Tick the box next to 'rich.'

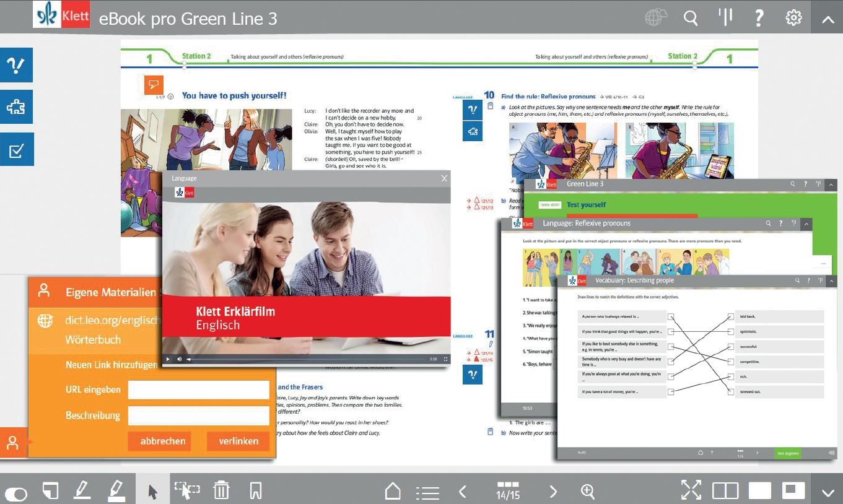click(x=731, y=376)
